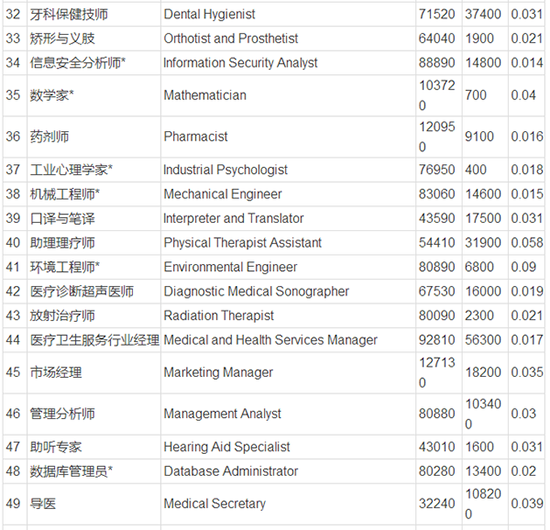The width and height of the screenshot is (550, 530).
Task: Select the Mechanical Engineer salary 83060
Action: (x=437, y=194)
